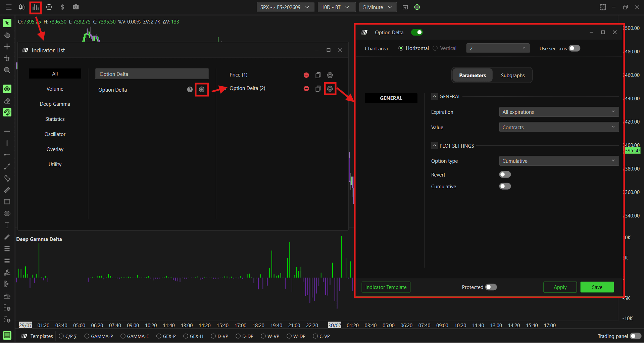Toggle drawings visibility eye icon

pyautogui.click(x=7, y=89)
